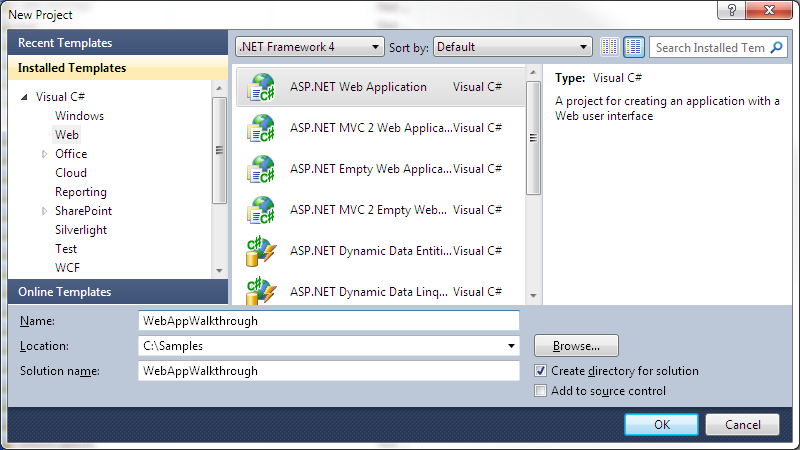Screen dimensions: 800x450
Task: Select the Windows template category
Action: point(79,116)
